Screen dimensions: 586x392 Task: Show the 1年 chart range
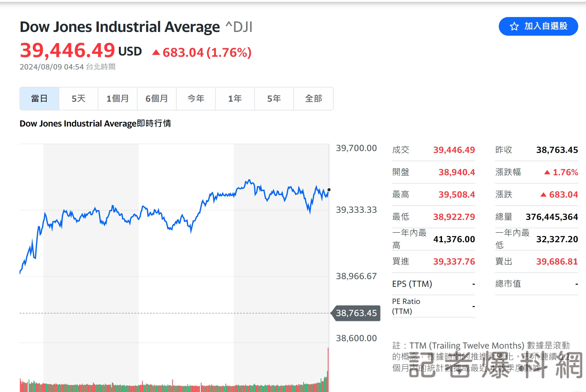pos(235,99)
